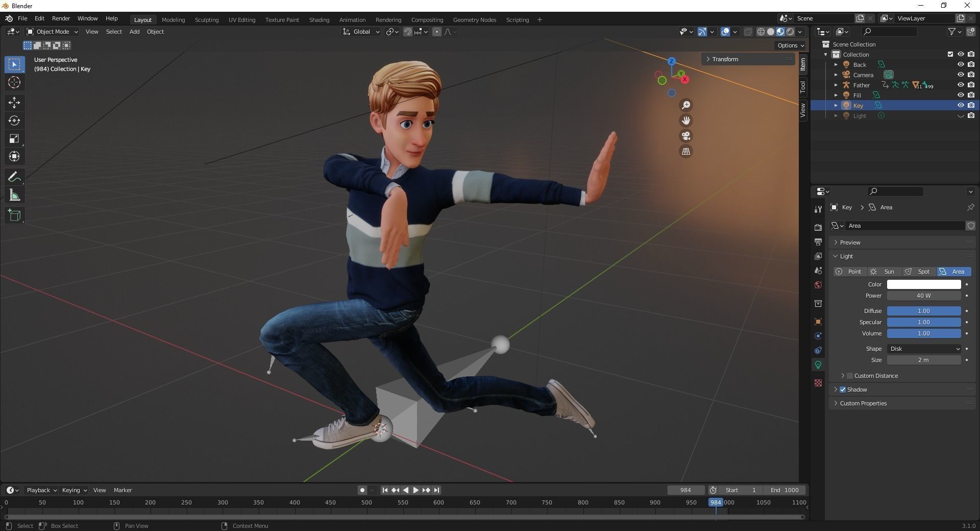Switch to the Geometry Nodes workspace
Viewport: 980px width, 531px height.
point(475,20)
